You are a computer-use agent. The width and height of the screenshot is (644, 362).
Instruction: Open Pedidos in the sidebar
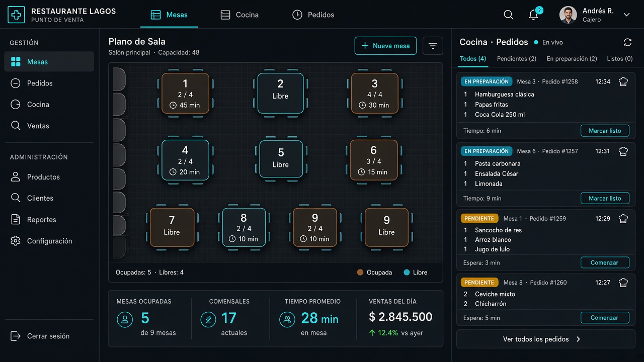pos(49,83)
